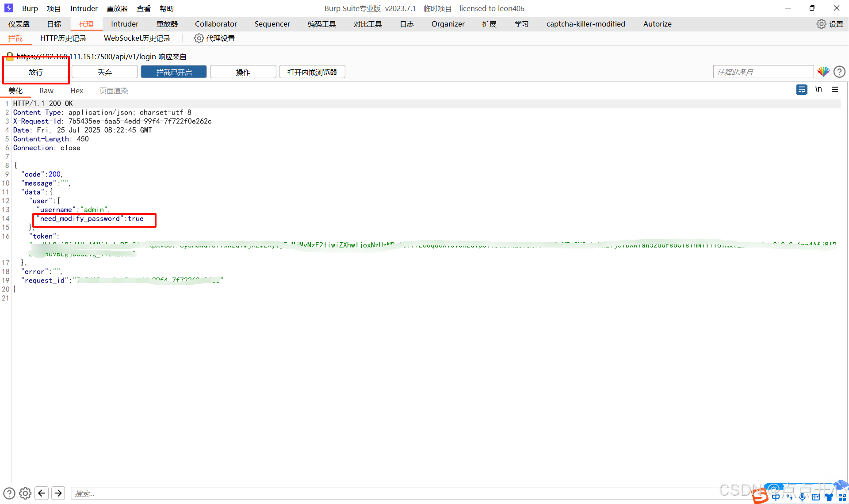This screenshot has width=849, height=504.
Task: Open the Help menu (帮助)
Action: [167, 8]
